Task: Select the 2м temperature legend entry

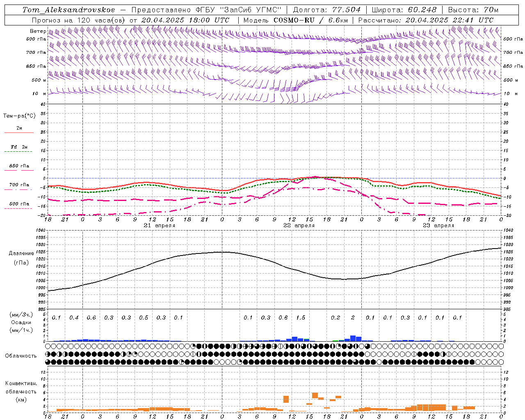Action: click(x=19, y=128)
